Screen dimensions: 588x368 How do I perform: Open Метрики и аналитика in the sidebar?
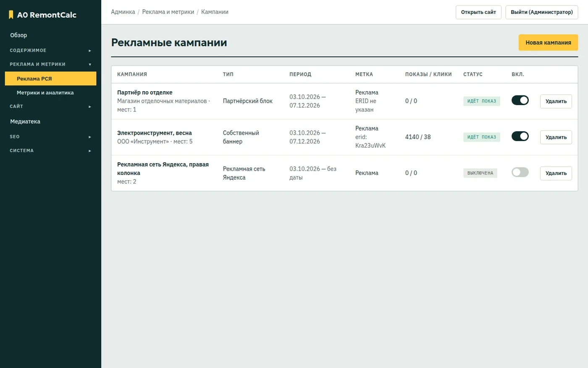coord(50,93)
